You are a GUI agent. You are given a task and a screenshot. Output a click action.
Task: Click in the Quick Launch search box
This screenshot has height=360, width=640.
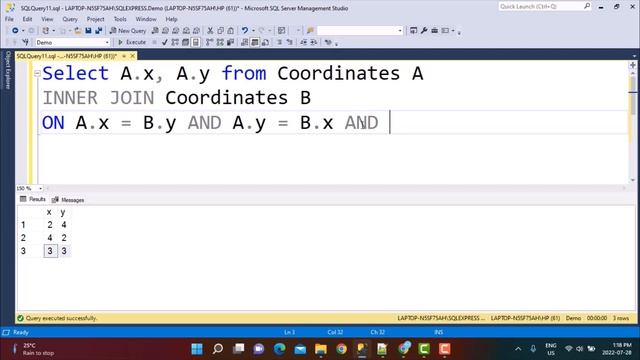544,6
